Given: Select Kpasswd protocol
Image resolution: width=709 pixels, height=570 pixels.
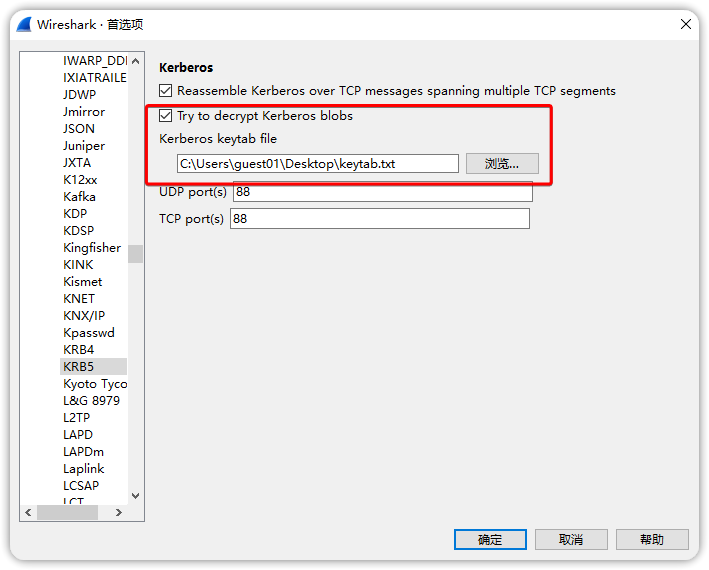Looking at the screenshot, I should click(x=89, y=333).
